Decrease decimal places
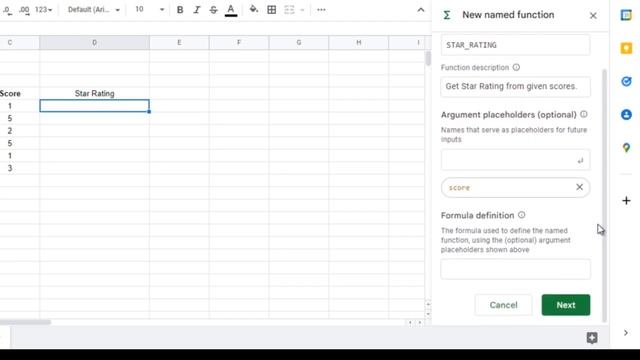 [x=7, y=10]
